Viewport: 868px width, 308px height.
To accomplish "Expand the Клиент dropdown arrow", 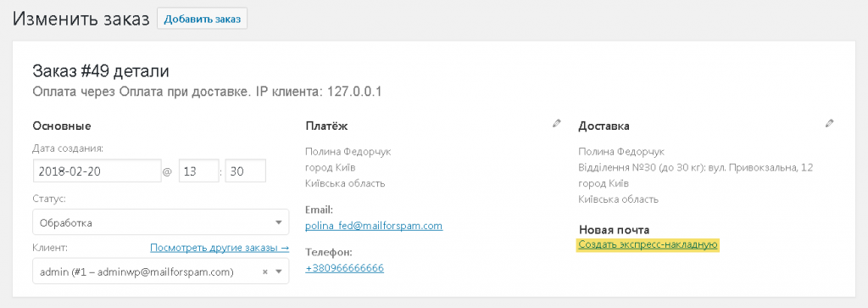I will click(x=278, y=272).
